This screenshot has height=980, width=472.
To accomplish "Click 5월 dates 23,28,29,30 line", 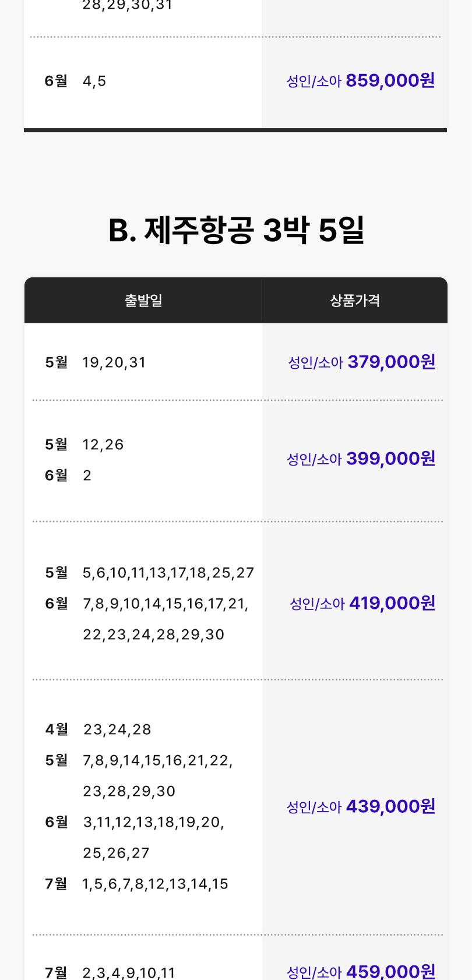I will [x=129, y=791].
